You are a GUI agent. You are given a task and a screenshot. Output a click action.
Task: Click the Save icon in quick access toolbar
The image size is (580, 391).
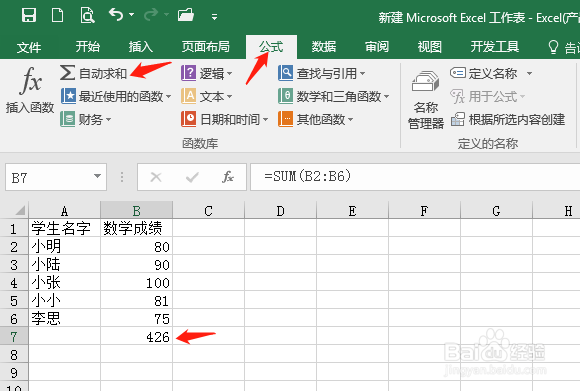click(29, 16)
